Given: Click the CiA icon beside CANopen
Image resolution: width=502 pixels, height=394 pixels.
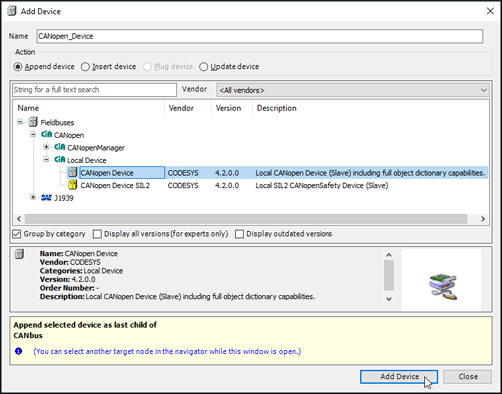Looking at the screenshot, I should 46,134.
